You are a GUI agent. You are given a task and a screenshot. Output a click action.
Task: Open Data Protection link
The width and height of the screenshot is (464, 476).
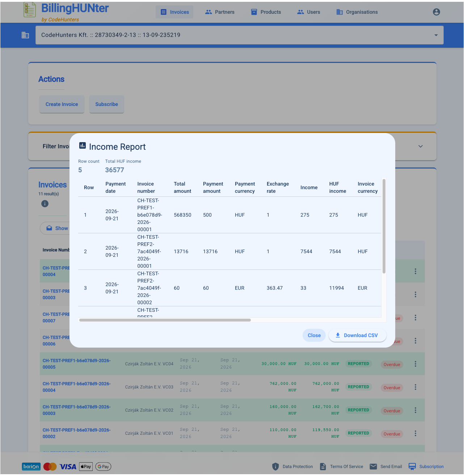[x=298, y=467]
